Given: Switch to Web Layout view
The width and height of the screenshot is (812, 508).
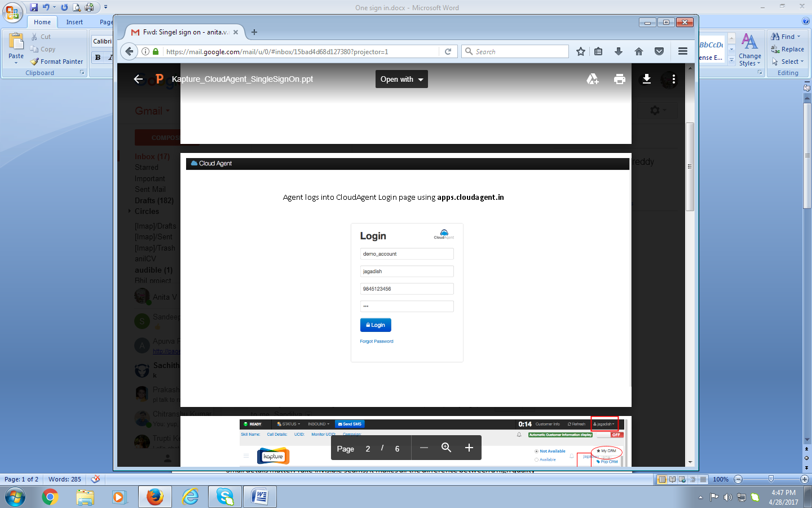Looking at the screenshot, I should [682, 479].
